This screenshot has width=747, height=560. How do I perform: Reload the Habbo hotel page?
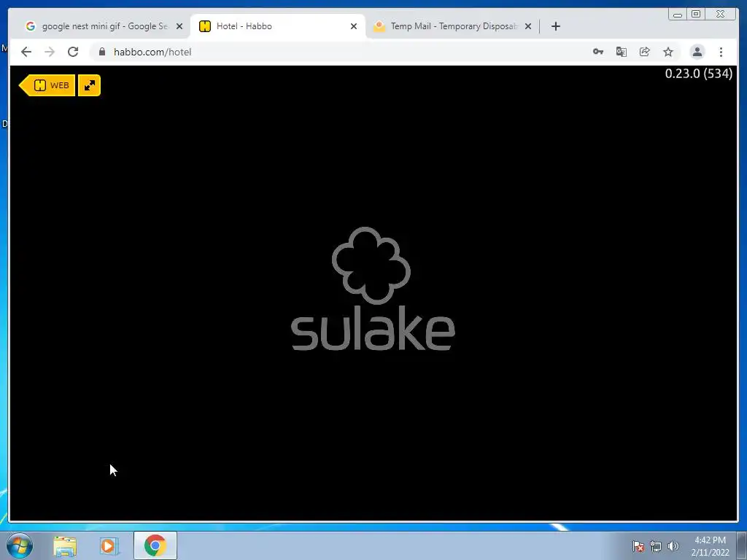point(73,52)
